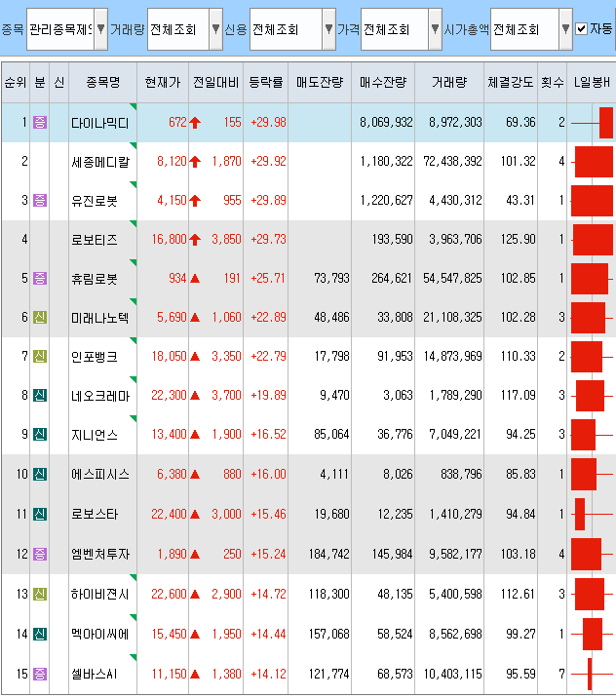The width and height of the screenshot is (616, 698).
Task: Sort by the 등락률 column header
Action: [266, 82]
